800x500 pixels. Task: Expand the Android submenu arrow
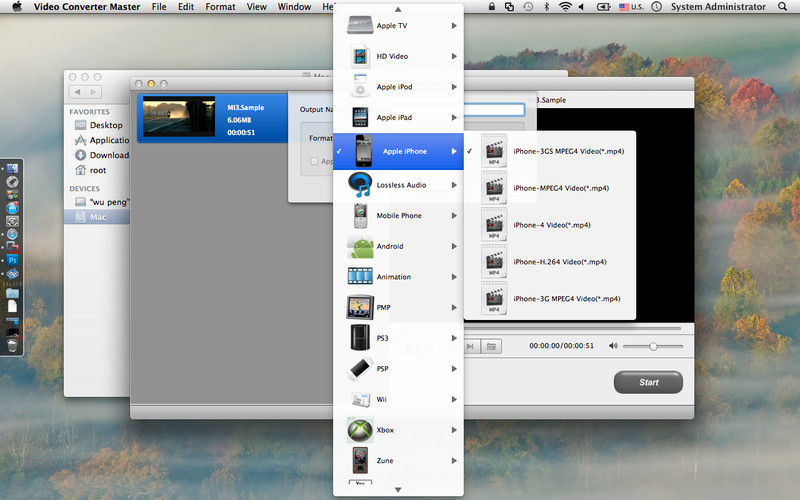(454, 246)
